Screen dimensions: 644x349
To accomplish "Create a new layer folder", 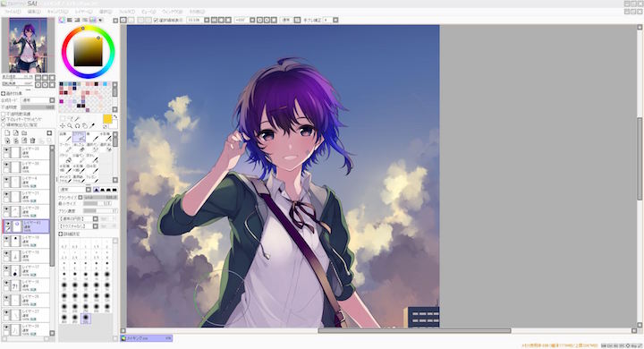I will pyautogui.click(x=24, y=132).
